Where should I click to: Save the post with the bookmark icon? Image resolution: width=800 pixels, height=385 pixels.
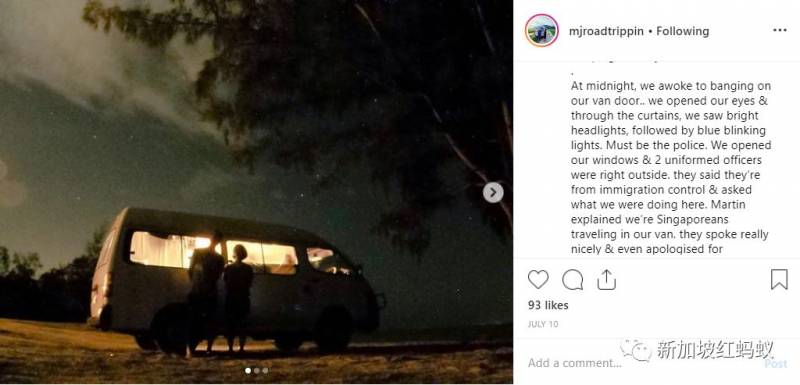(779, 279)
